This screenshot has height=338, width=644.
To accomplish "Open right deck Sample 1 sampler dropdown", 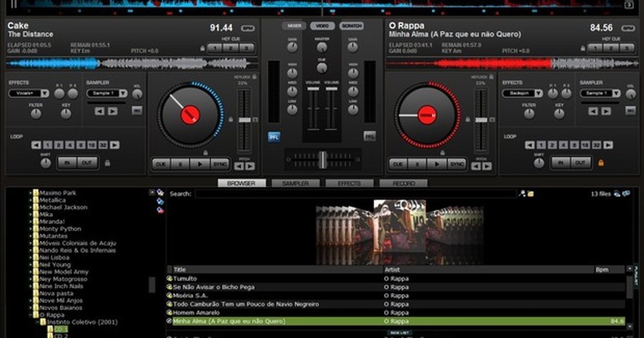I will pos(600,93).
